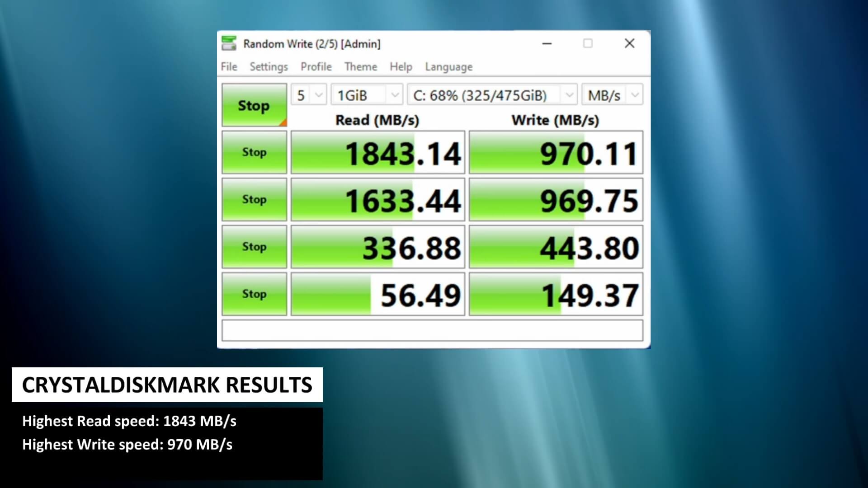868x488 pixels.
Task: Click the empty comment field at the bottom
Action: coord(432,330)
